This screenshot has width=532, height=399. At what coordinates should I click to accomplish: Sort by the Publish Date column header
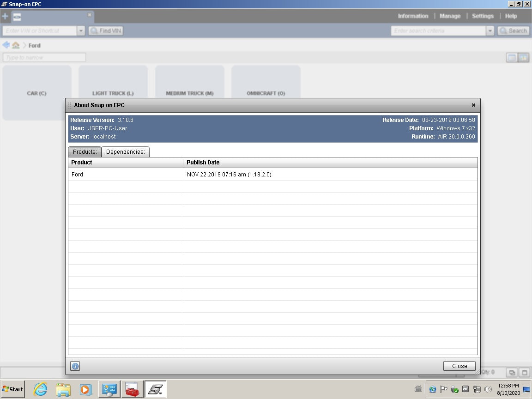tap(331, 163)
